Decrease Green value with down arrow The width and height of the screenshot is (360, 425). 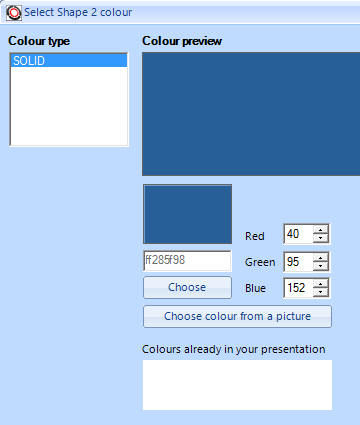(x=321, y=266)
